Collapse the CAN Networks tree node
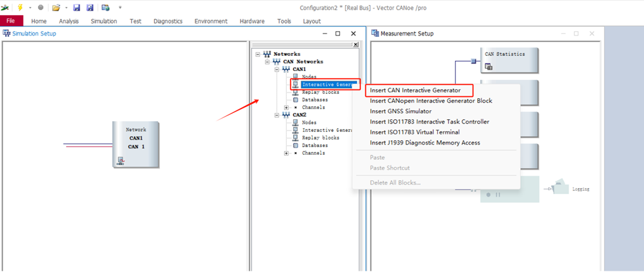The height and width of the screenshot is (272, 644). point(267,62)
